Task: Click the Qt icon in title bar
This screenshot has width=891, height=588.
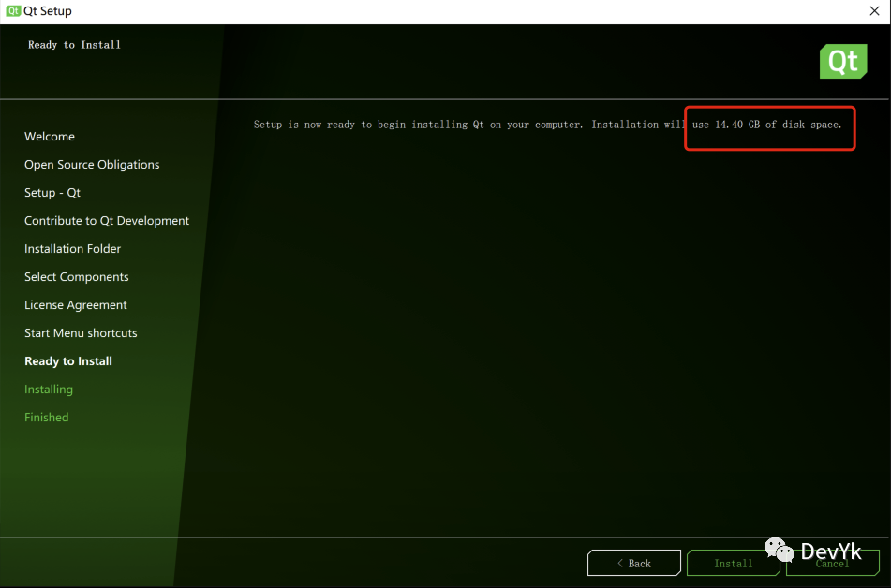Action: coord(13,11)
